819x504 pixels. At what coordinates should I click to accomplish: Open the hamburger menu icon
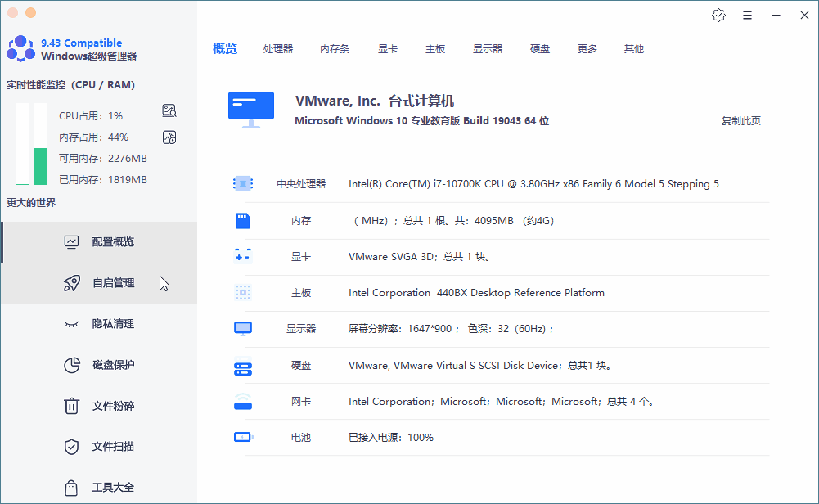[747, 15]
